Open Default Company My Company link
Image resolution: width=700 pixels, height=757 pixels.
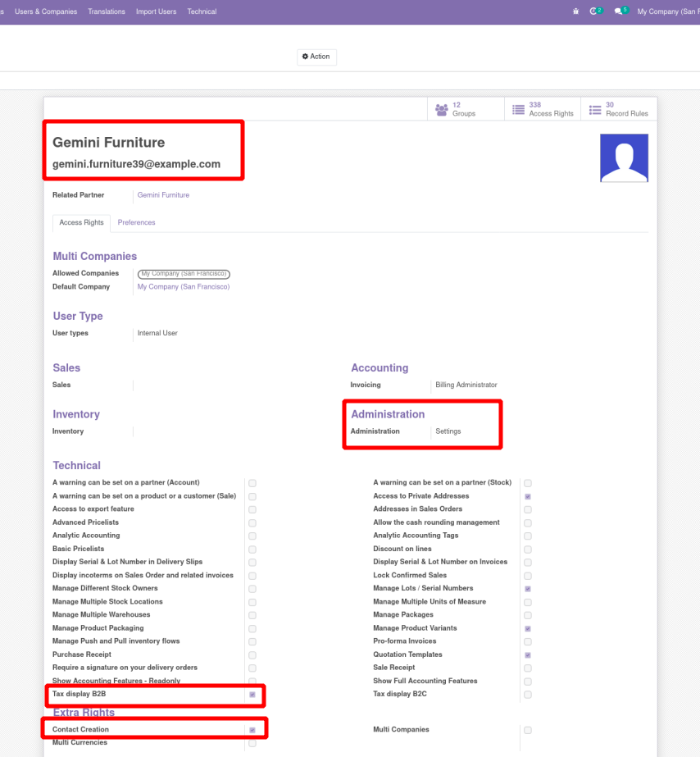tap(184, 287)
